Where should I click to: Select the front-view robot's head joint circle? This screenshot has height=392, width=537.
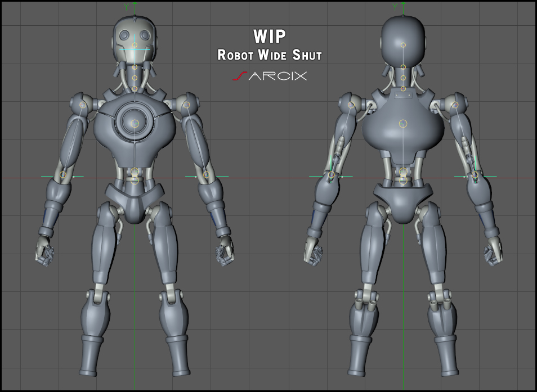tap(135, 45)
